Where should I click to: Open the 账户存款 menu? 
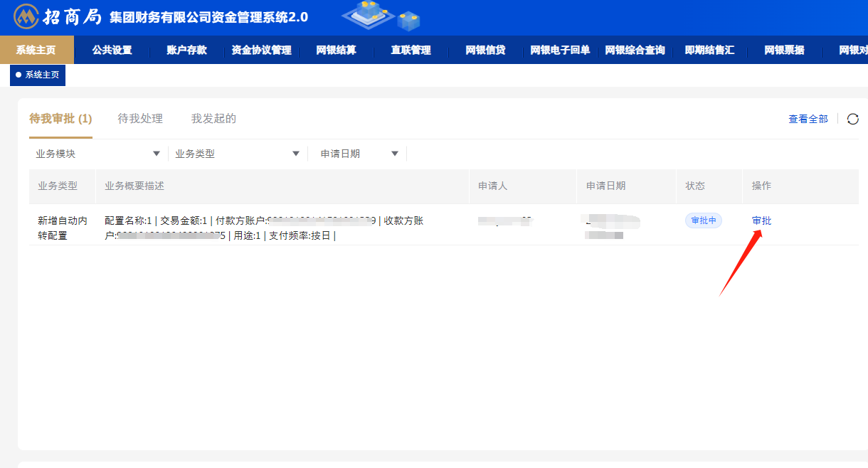click(186, 50)
